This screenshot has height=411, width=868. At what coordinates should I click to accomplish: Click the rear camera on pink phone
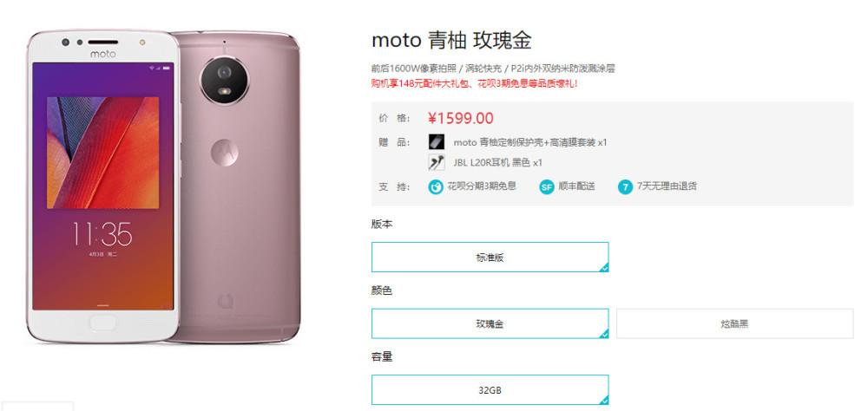click(225, 81)
